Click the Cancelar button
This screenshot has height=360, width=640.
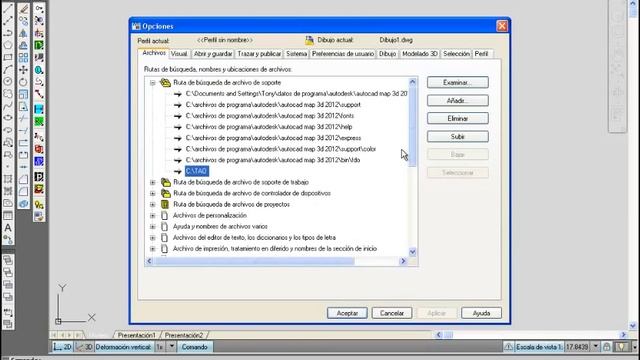(x=392, y=313)
